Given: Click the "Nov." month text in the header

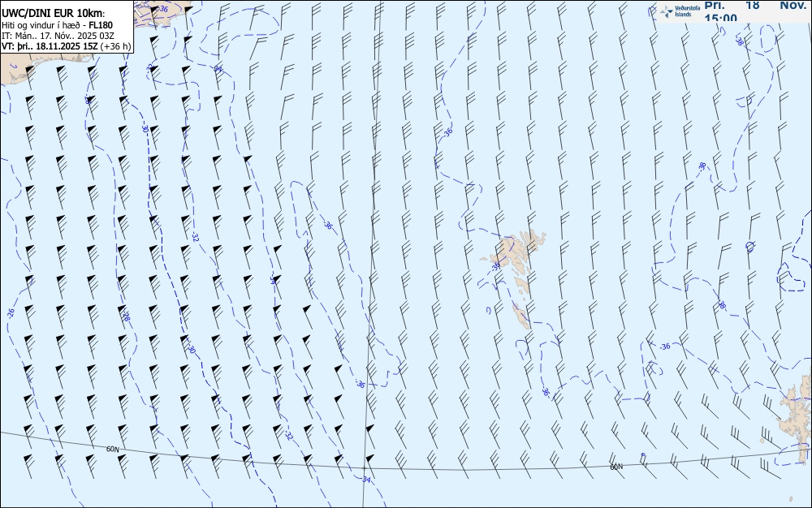Looking at the screenshot, I should tap(793, 5).
